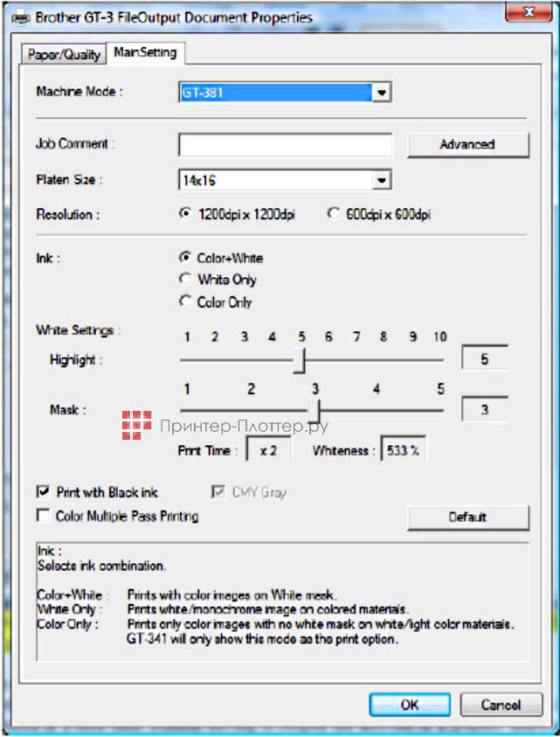Confirm settings with OK button
Screen dimensions: 560x737
409,705
